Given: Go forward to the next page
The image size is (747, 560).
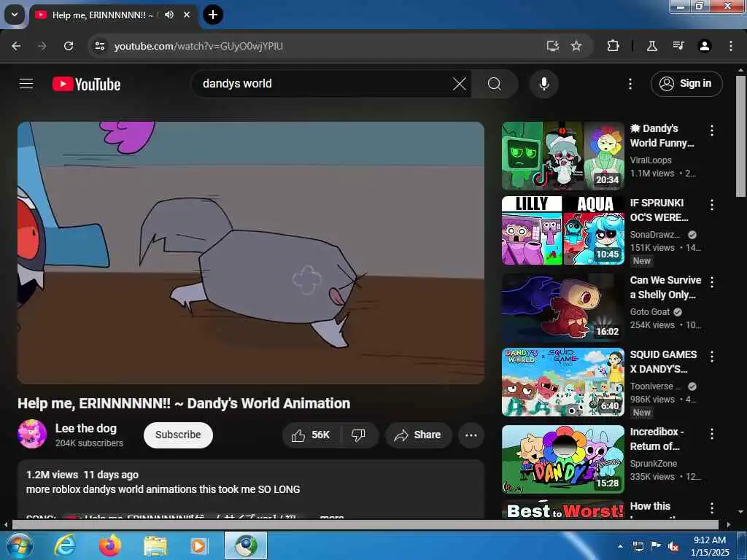Looking at the screenshot, I should pyautogui.click(x=42, y=46).
